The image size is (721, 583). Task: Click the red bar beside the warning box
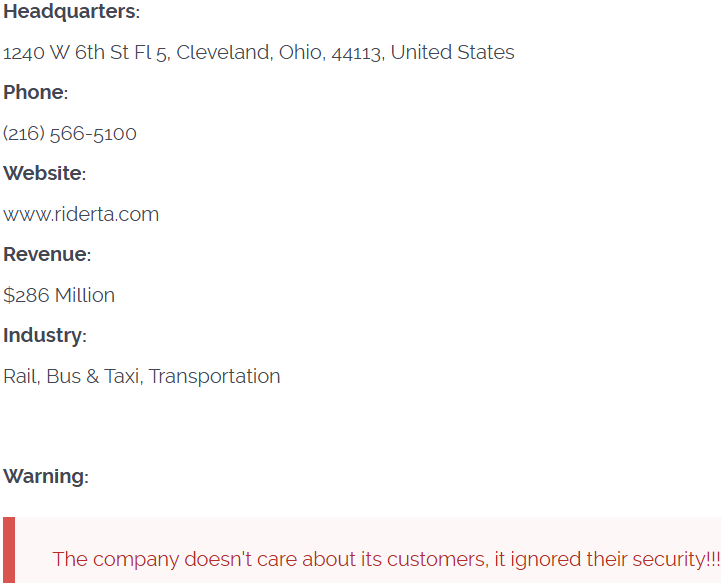click(x=9, y=551)
